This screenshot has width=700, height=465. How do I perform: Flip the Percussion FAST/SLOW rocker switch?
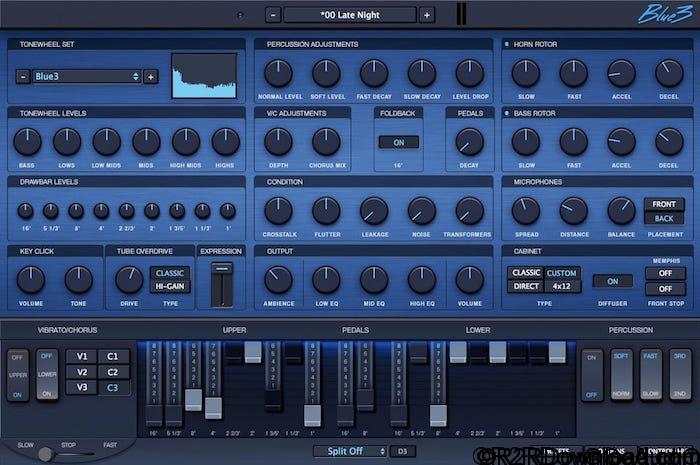click(650, 375)
